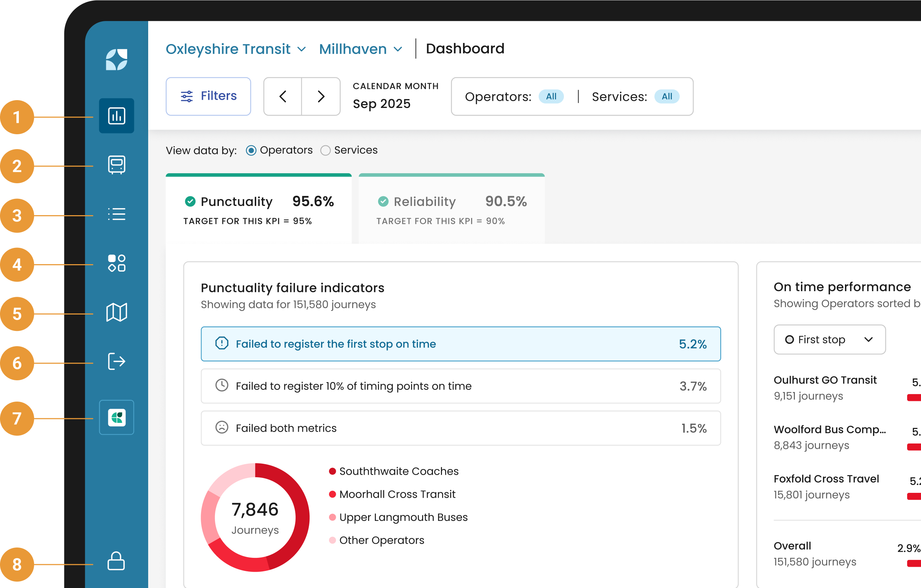Screen dimensions: 921x588
Task: Select the shapes grid sidebar icon
Action: point(116,263)
